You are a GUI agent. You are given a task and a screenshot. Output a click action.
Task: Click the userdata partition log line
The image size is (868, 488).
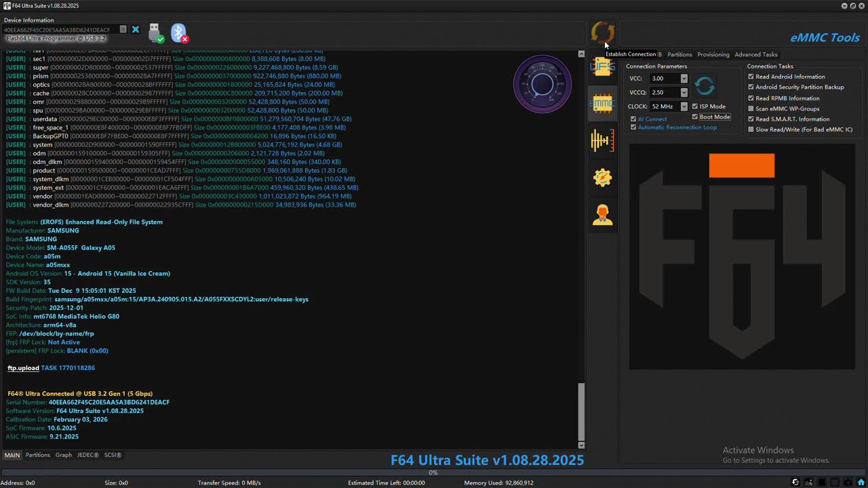[178, 119]
